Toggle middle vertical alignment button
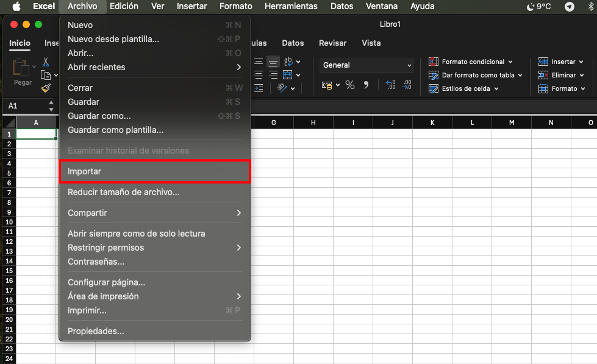Screen dimensions: 597x364 (x=273, y=62)
